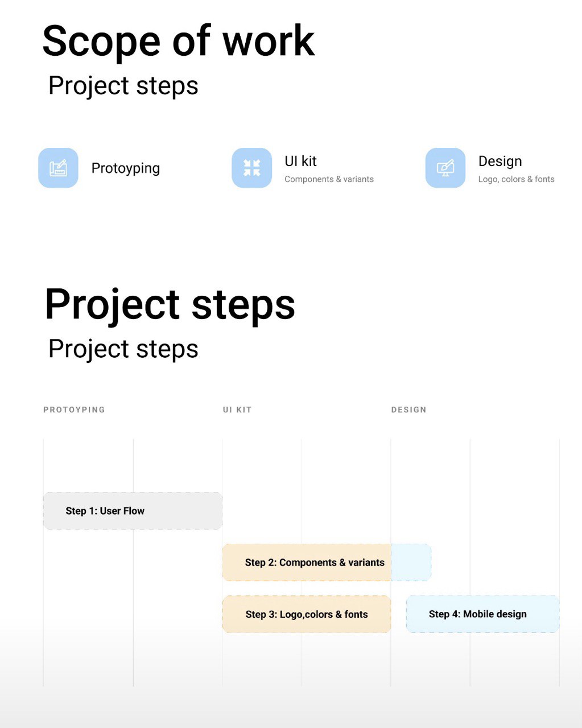
Task: Select the 'Step 1: User Flow' bar
Action: (133, 511)
